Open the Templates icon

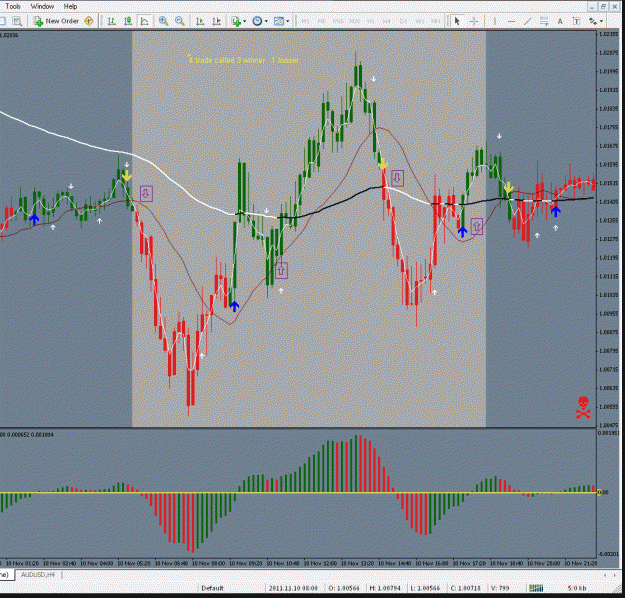point(279,21)
